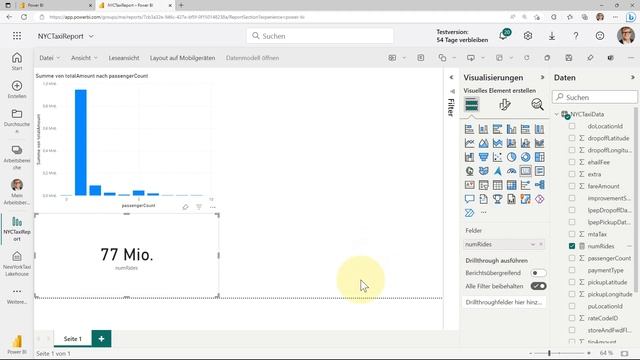Collapse the Visualisierungen pane

pos(542,77)
